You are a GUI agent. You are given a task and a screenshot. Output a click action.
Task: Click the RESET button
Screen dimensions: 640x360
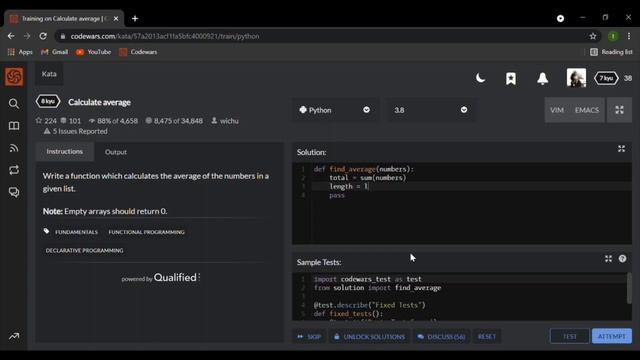[x=487, y=337]
